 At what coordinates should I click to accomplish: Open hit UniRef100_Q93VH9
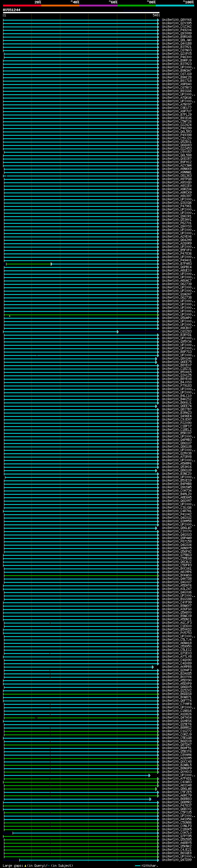coord(177,33)
